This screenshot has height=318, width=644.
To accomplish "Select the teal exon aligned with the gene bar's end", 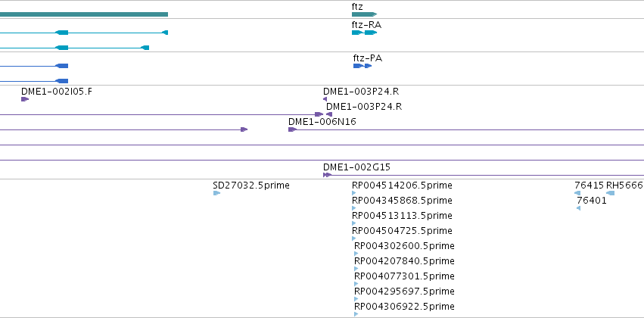I will tap(165, 33).
